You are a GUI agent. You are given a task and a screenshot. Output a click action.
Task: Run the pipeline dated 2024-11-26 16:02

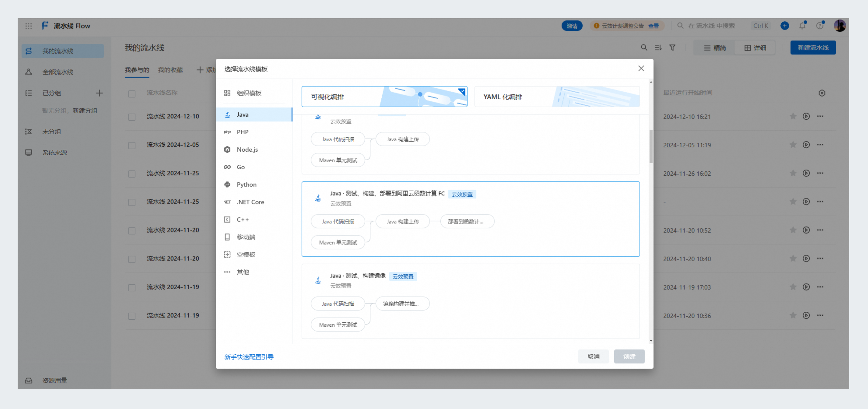click(806, 173)
